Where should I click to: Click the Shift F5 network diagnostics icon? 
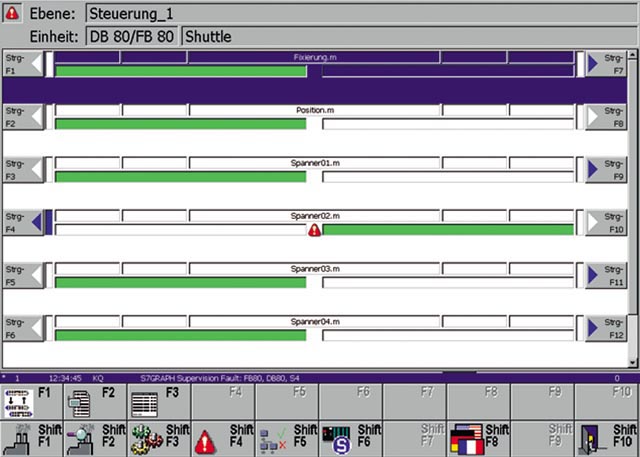272,439
